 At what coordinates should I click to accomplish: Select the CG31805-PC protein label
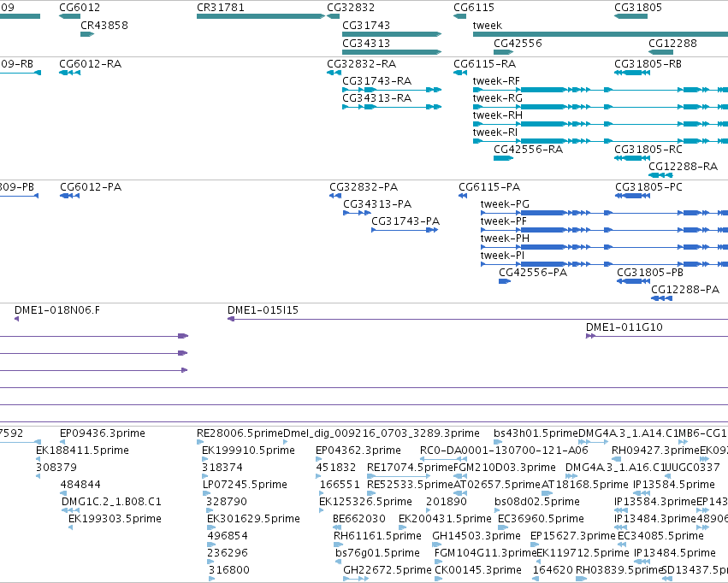[649, 187]
